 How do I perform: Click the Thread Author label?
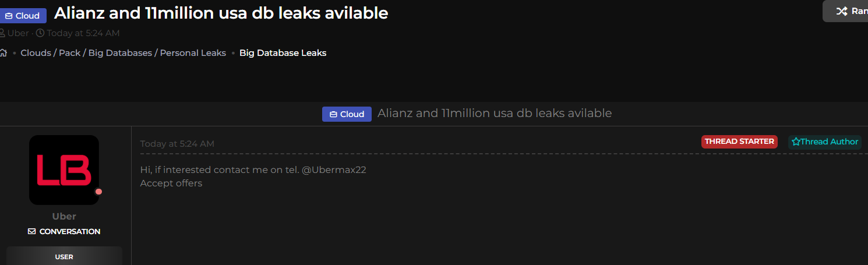tap(829, 142)
